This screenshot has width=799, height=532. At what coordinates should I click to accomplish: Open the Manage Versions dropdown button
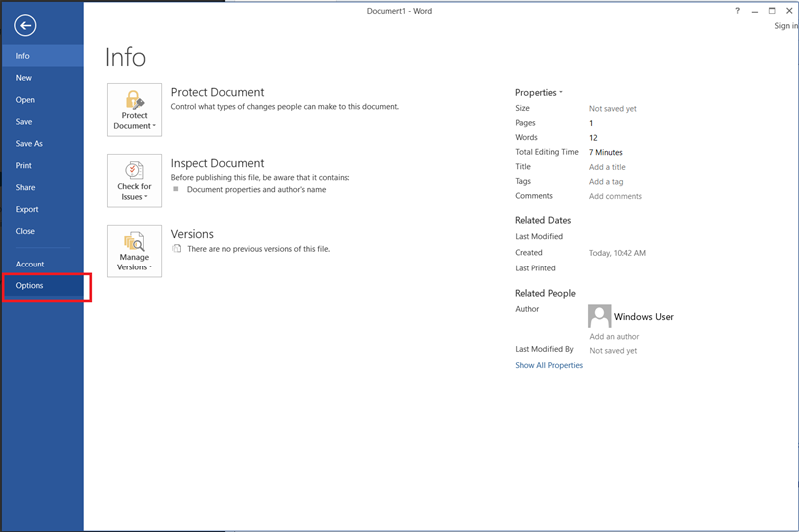[x=134, y=251]
